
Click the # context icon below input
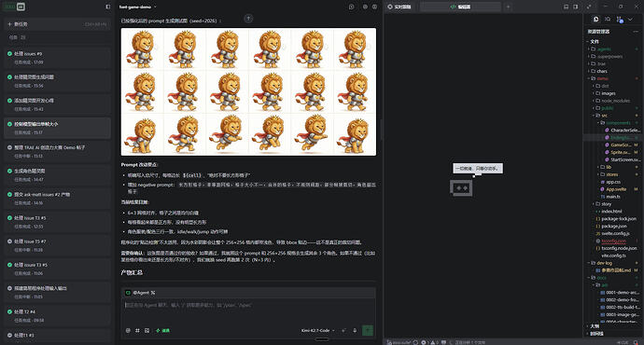137,330
